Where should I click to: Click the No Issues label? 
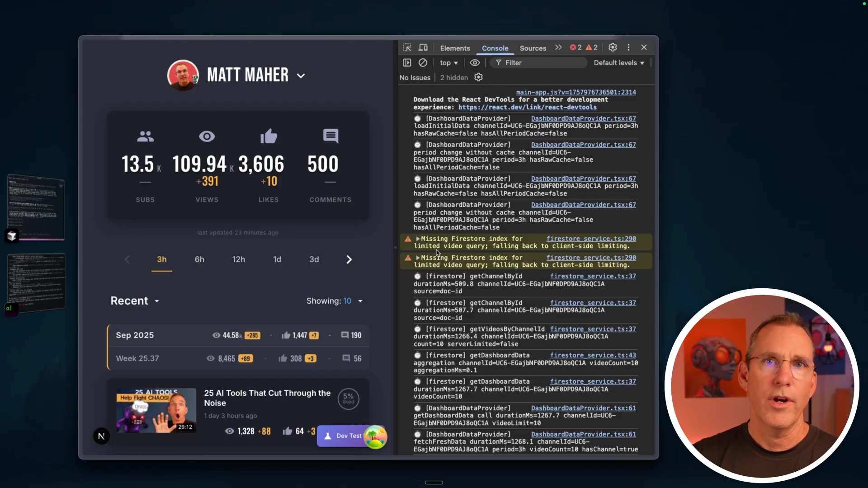pos(415,78)
